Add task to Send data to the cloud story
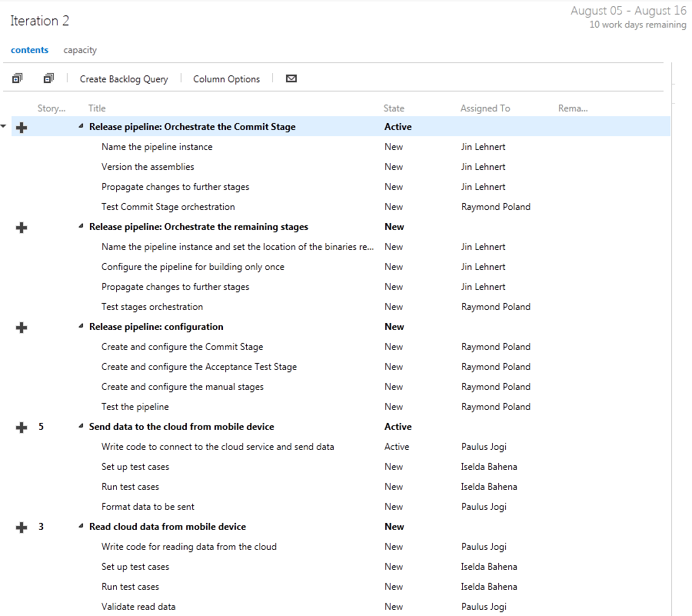 coord(22,428)
